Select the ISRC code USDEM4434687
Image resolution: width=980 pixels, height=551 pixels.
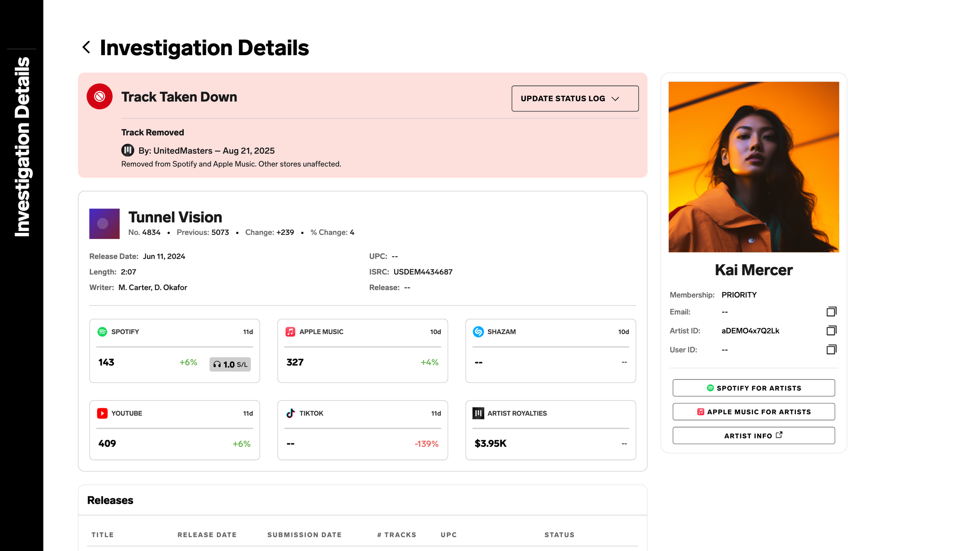click(x=423, y=272)
